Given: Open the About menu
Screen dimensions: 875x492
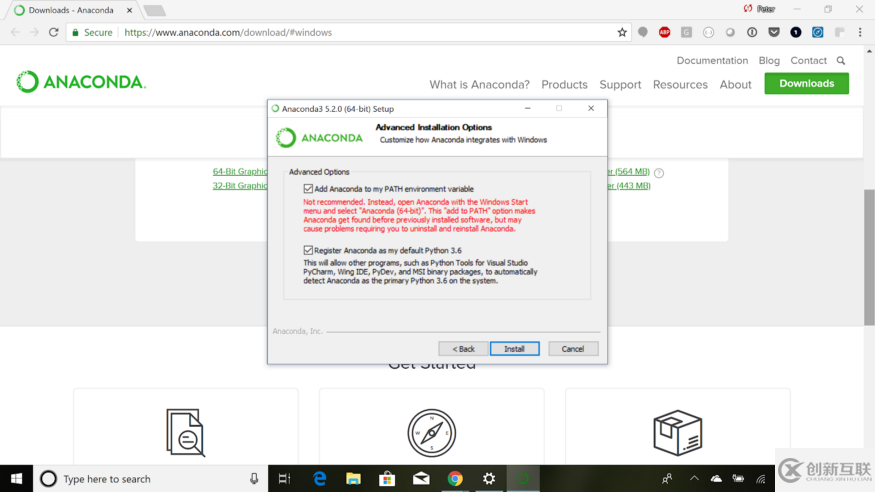Looking at the screenshot, I should pos(735,85).
